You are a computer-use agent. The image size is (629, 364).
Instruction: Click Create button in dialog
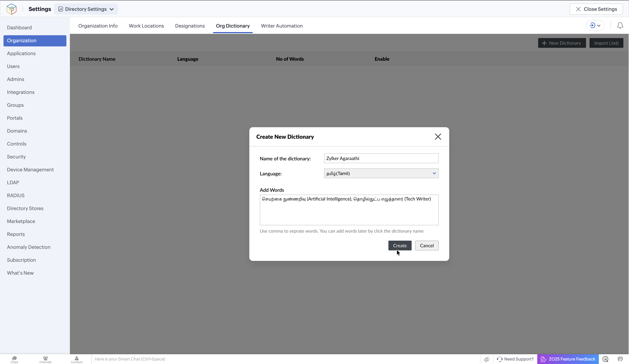(400, 246)
